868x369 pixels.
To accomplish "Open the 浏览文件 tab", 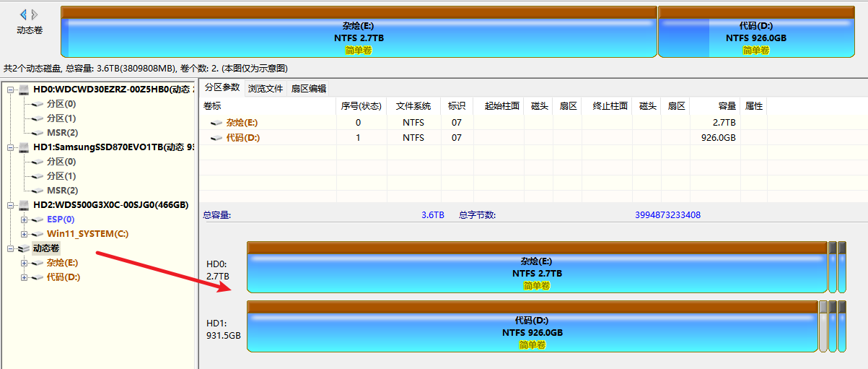I will coord(266,89).
